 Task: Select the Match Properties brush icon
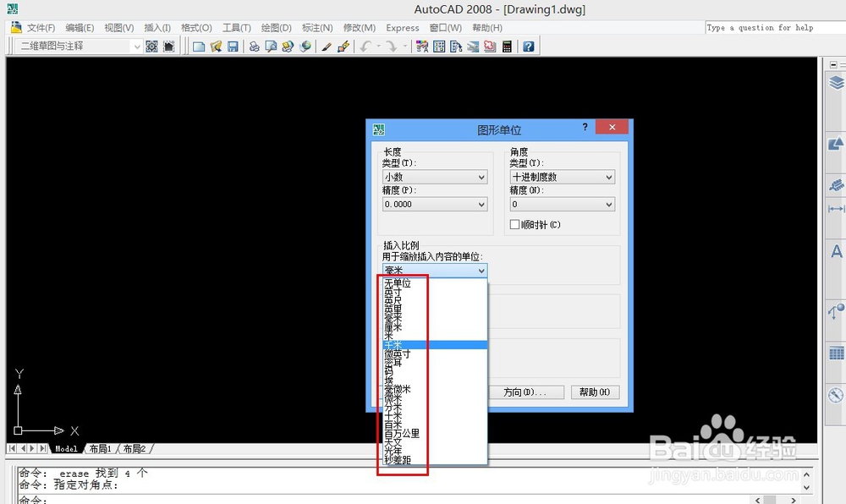click(x=327, y=47)
